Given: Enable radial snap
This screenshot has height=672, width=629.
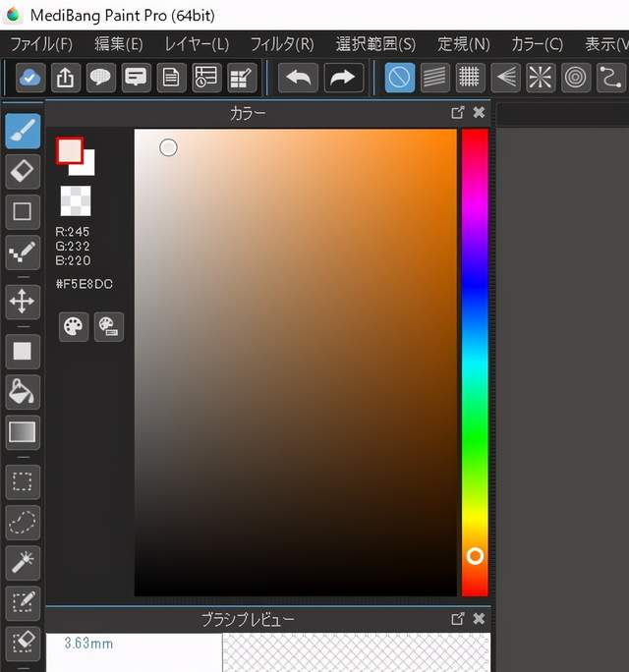Looking at the screenshot, I should 541,78.
